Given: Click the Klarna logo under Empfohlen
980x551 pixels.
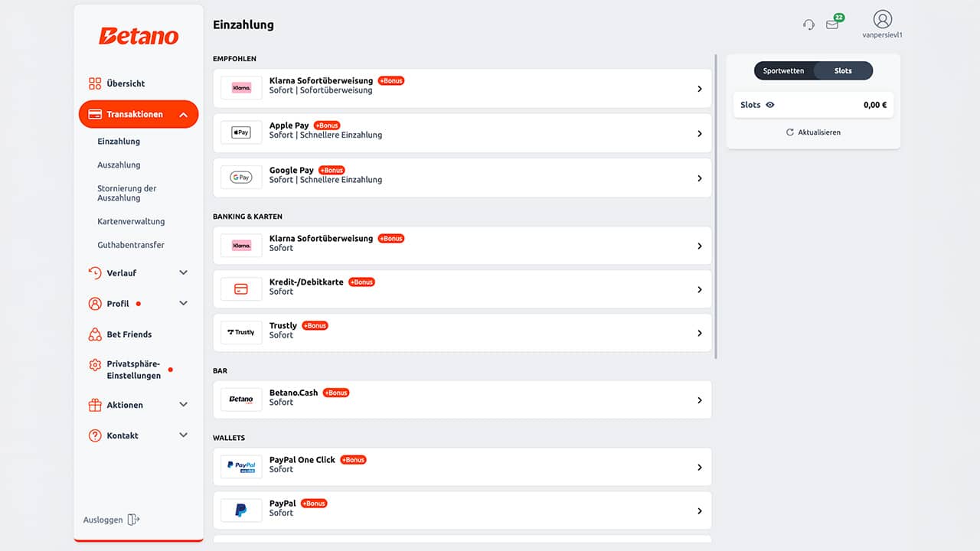Looking at the screenshot, I should click(241, 88).
